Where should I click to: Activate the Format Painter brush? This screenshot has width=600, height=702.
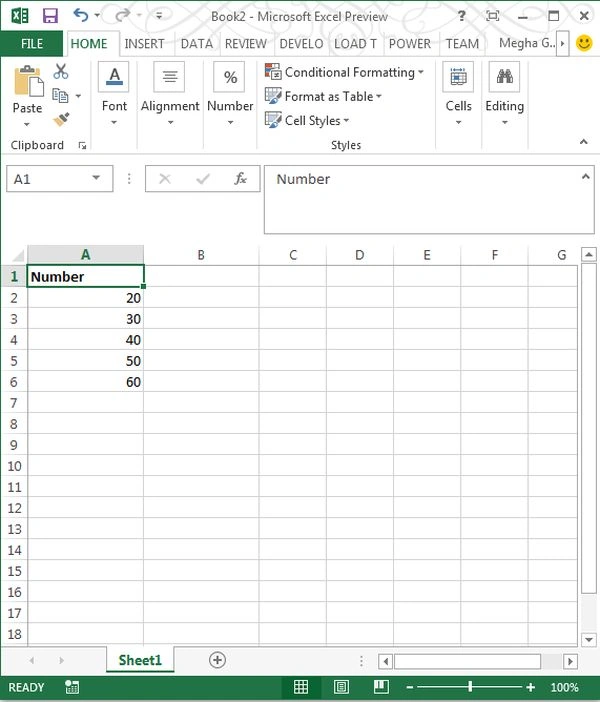pos(61,119)
